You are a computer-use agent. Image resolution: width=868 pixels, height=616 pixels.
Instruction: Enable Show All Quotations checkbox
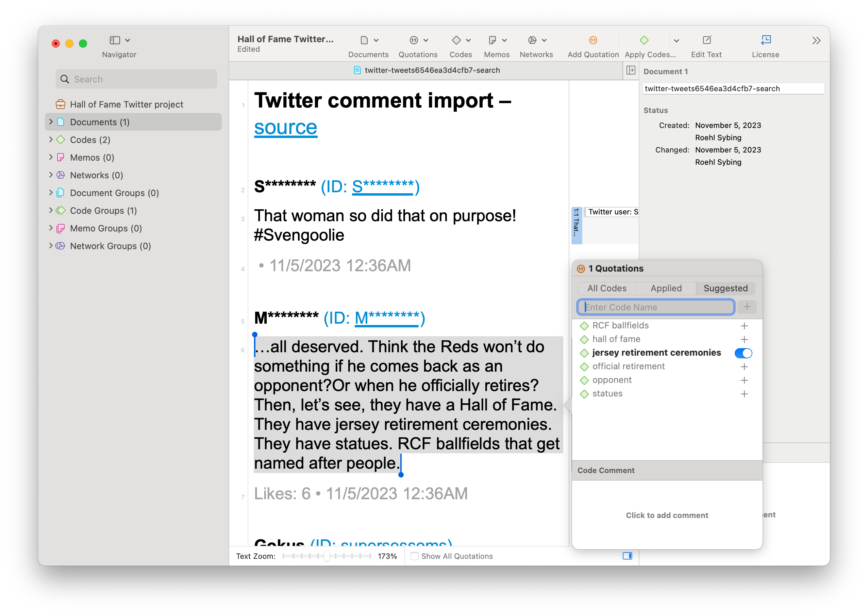[414, 556]
